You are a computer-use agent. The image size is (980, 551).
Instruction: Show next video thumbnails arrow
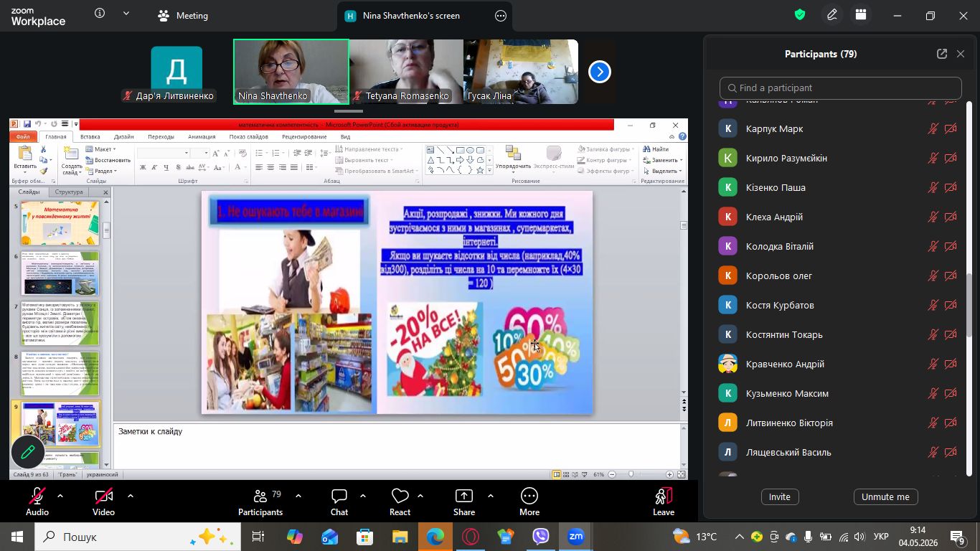pyautogui.click(x=600, y=72)
